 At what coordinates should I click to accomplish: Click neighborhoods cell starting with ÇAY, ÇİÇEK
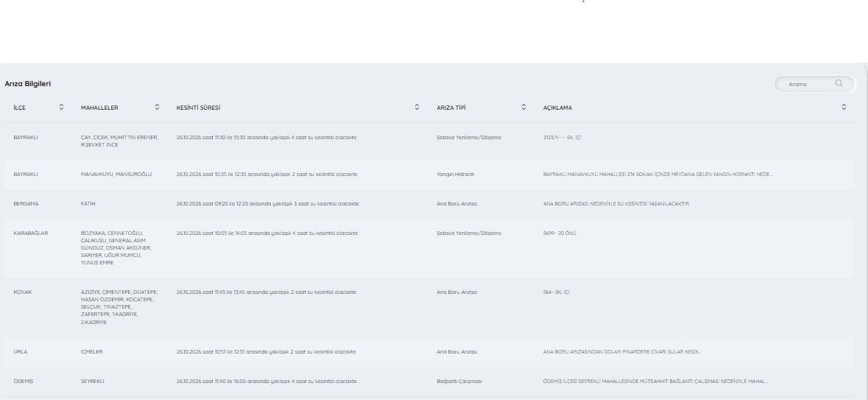click(119, 141)
